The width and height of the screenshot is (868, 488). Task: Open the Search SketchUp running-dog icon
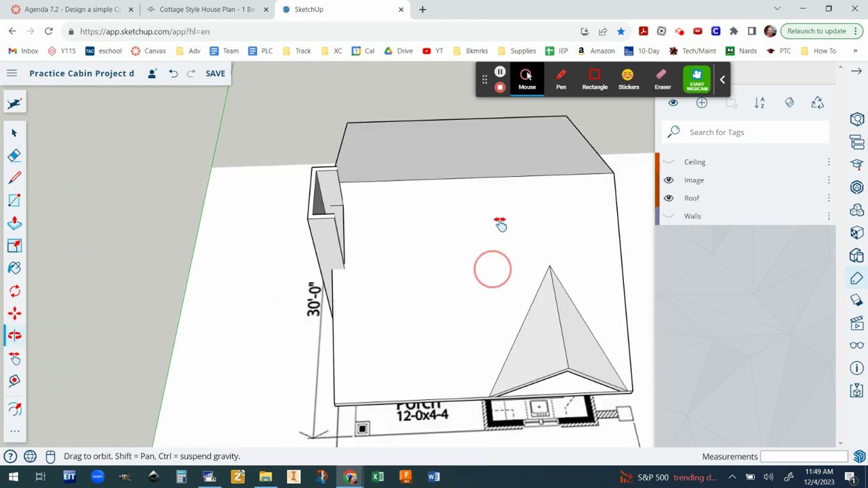tap(14, 103)
